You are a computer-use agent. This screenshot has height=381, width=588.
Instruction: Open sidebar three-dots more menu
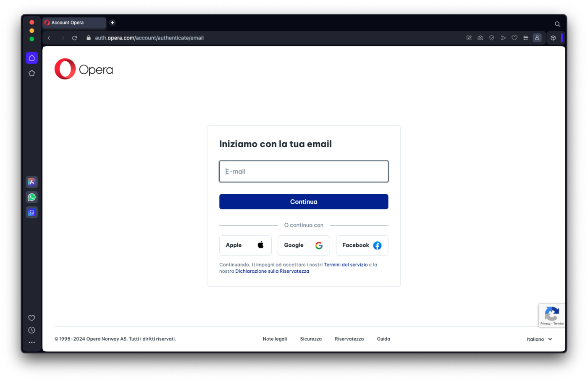[31, 342]
